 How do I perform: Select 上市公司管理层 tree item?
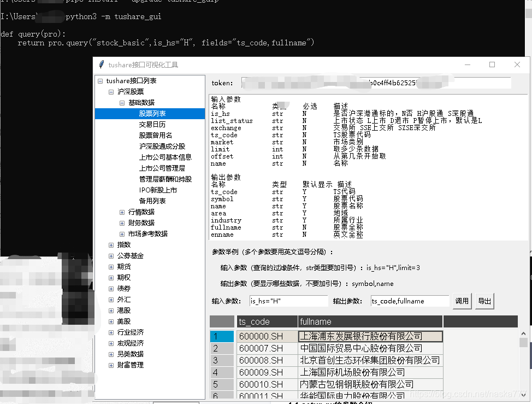(x=162, y=168)
